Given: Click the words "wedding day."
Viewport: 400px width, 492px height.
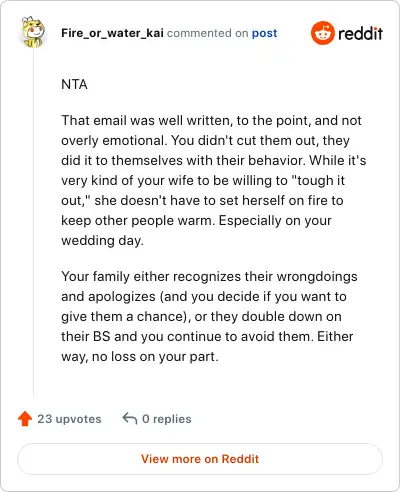Looking at the screenshot, I should coord(102,240).
